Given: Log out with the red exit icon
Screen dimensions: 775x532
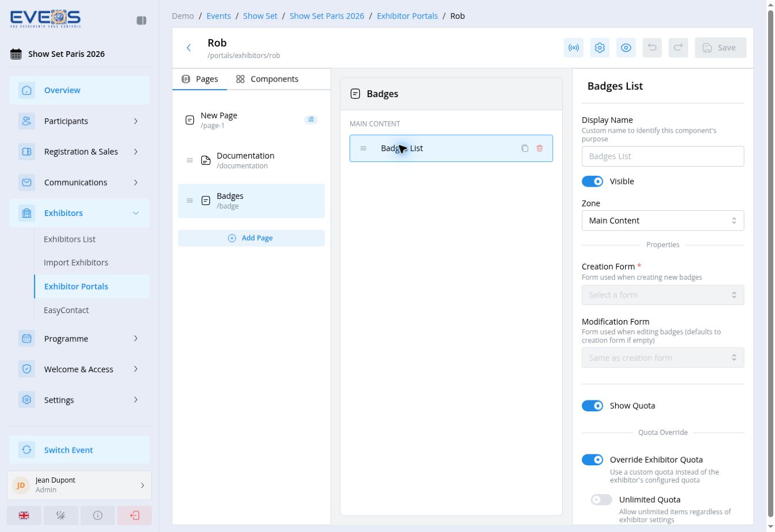Looking at the screenshot, I should (135, 515).
